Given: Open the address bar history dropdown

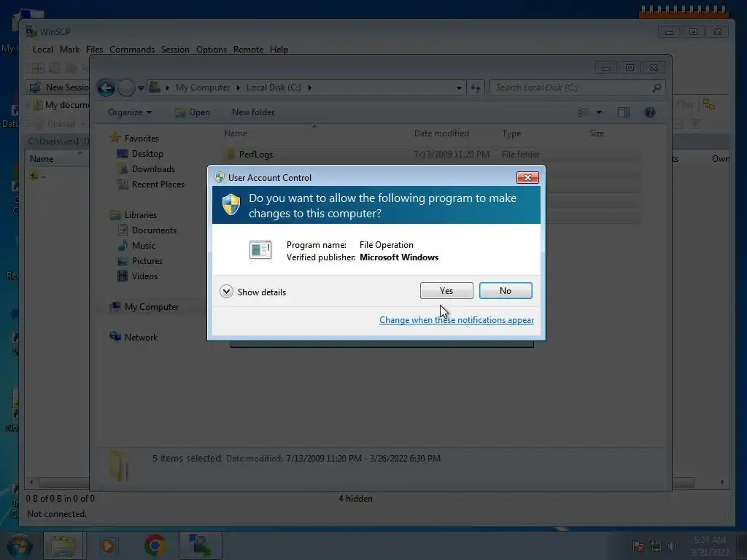Looking at the screenshot, I should (459, 88).
